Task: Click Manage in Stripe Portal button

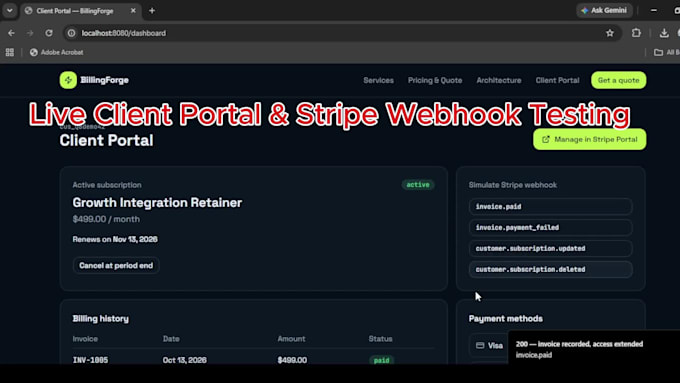Action: pyautogui.click(x=589, y=139)
